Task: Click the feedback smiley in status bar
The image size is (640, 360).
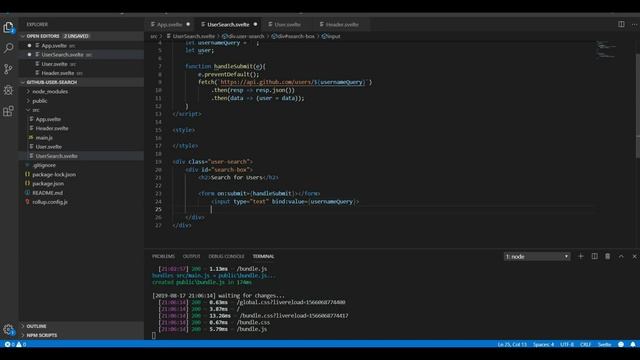Action: (x=621, y=344)
